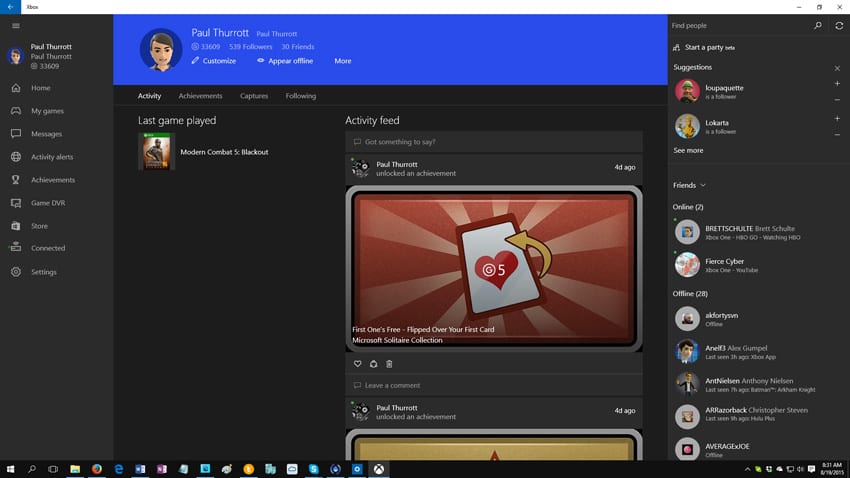Screen dimensions: 850x478
Task: Open the Settings gear icon
Action: coord(16,272)
